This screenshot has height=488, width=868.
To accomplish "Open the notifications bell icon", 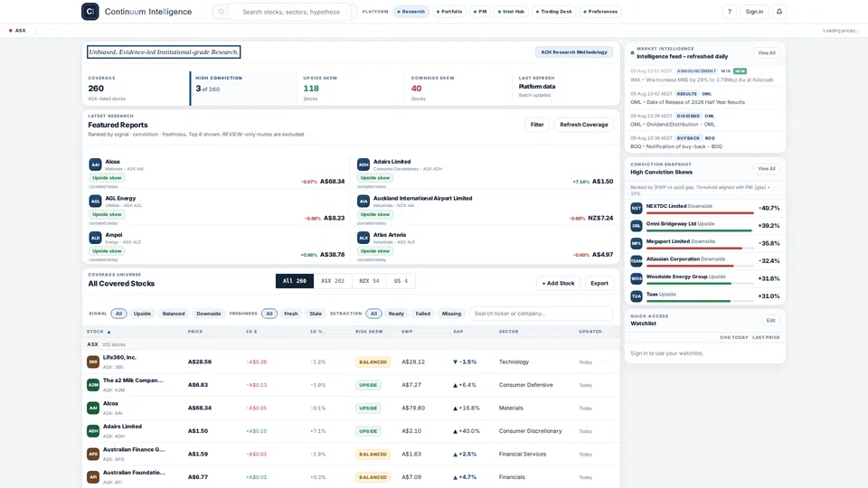I will coord(778,12).
